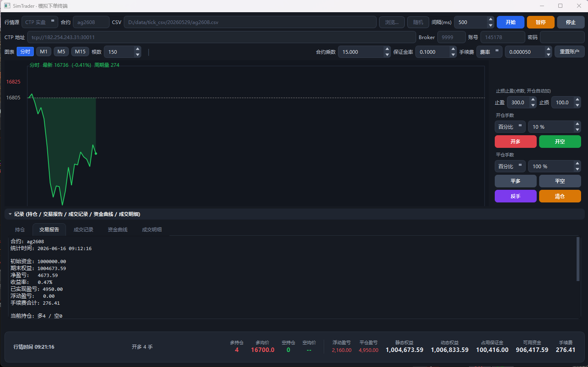
Task: Increase the 平仓手数 100 % value
Action: (x=577, y=164)
